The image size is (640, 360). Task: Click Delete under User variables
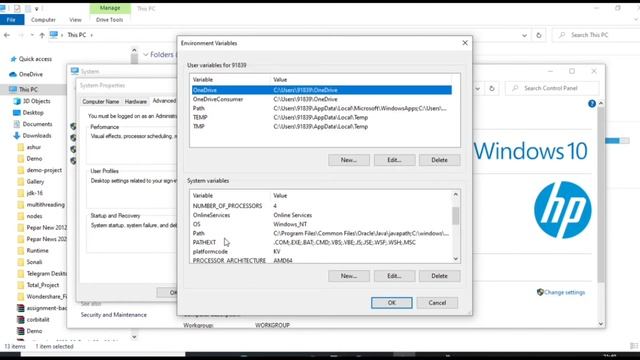pos(439,160)
